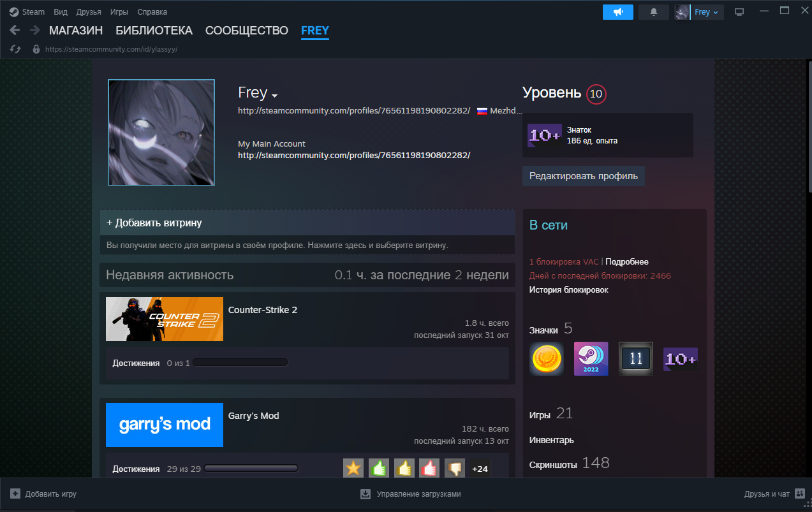Open the Значки link

point(543,330)
